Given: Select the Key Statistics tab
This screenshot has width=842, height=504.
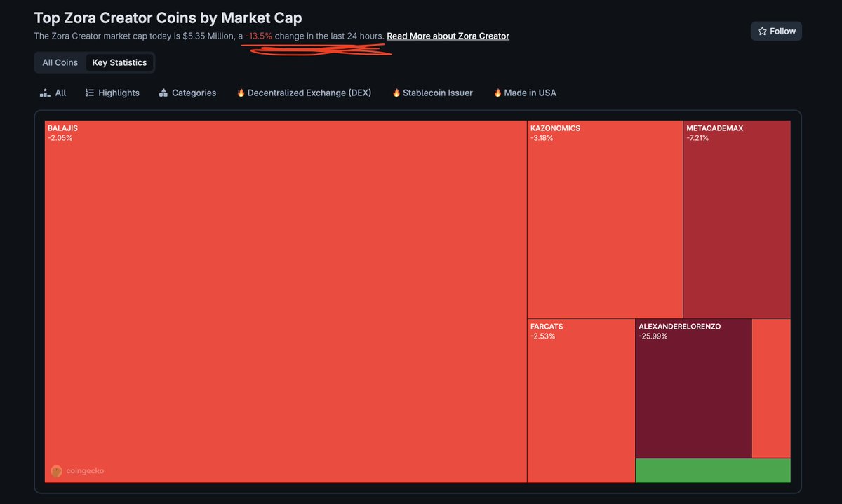Looking at the screenshot, I should tap(120, 62).
